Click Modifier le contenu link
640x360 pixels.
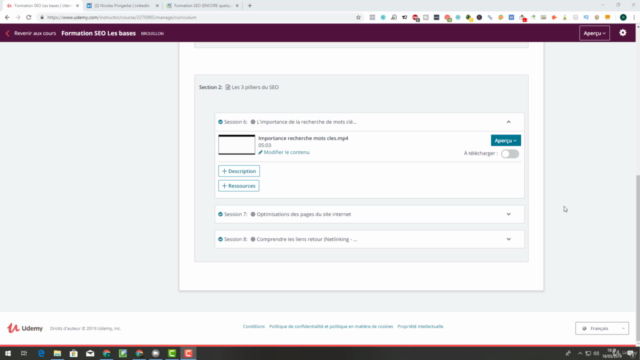[x=287, y=152]
